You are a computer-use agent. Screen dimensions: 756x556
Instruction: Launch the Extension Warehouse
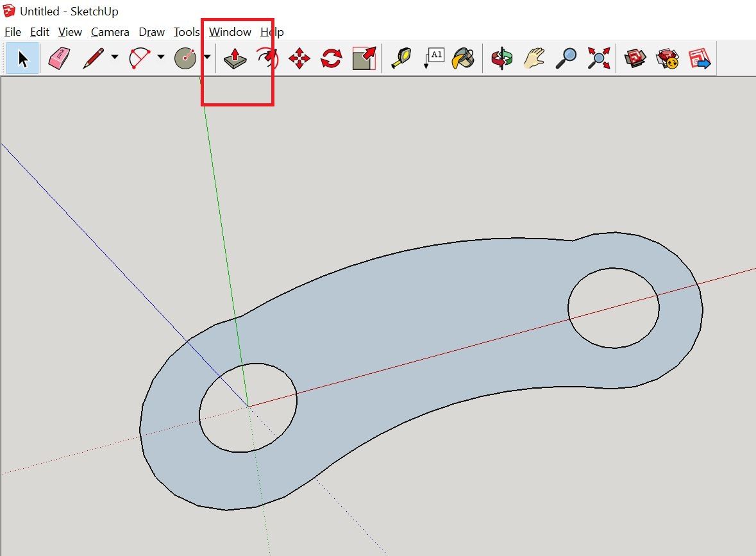tap(667, 58)
